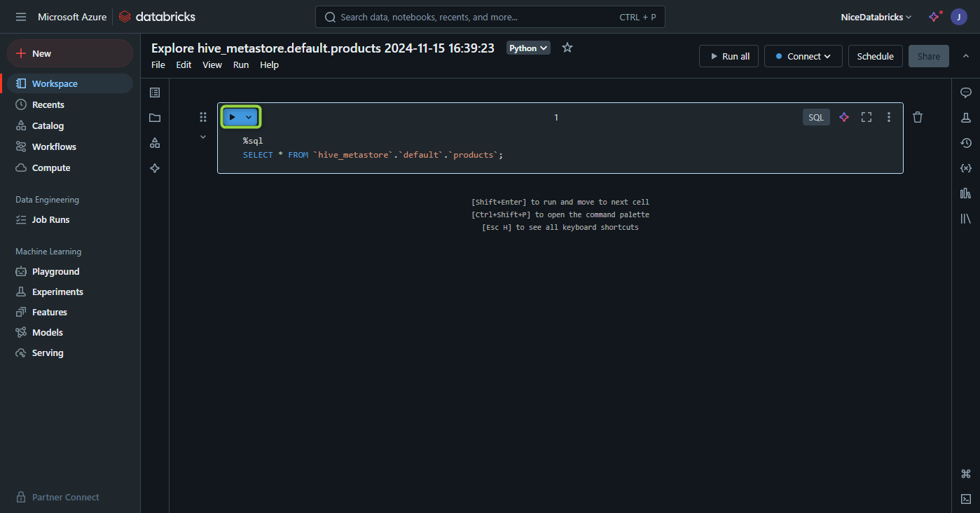The height and width of the screenshot is (513, 980).
Task: Open the comments panel icon
Action: tap(966, 93)
